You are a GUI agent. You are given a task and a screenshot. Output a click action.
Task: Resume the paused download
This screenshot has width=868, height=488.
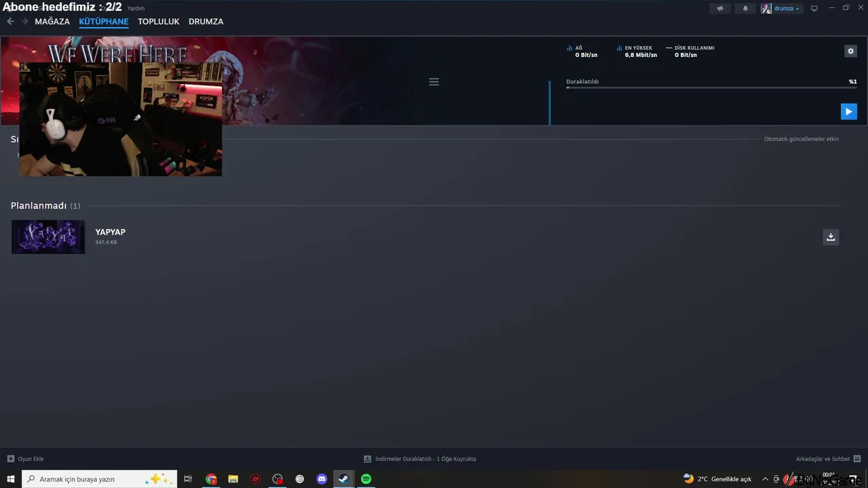pos(848,112)
